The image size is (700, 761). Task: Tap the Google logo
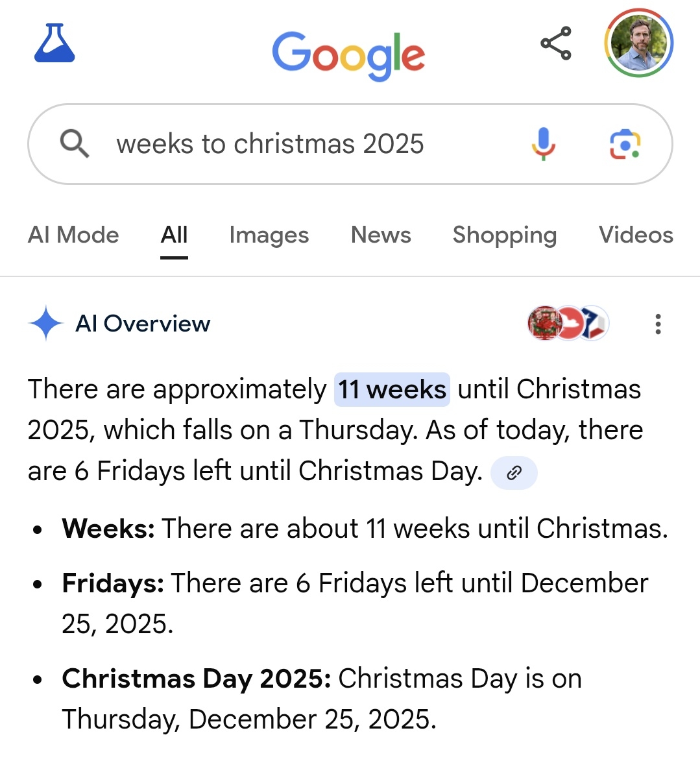[348, 55]
